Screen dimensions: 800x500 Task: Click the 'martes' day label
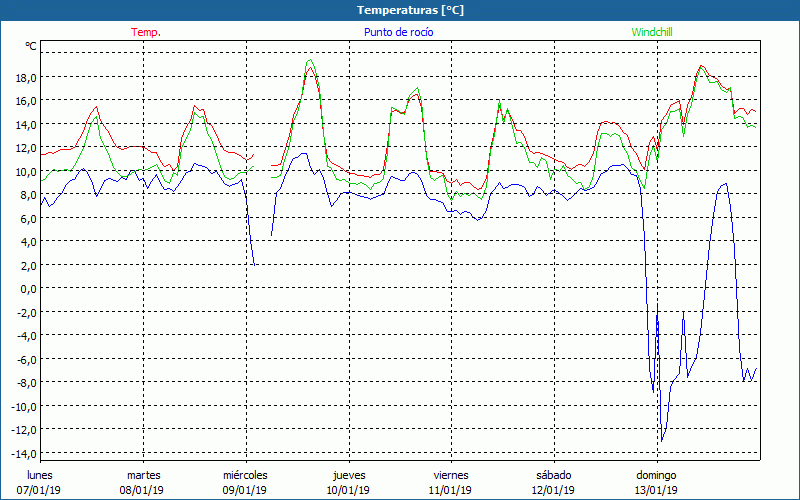tap(144, 476)
